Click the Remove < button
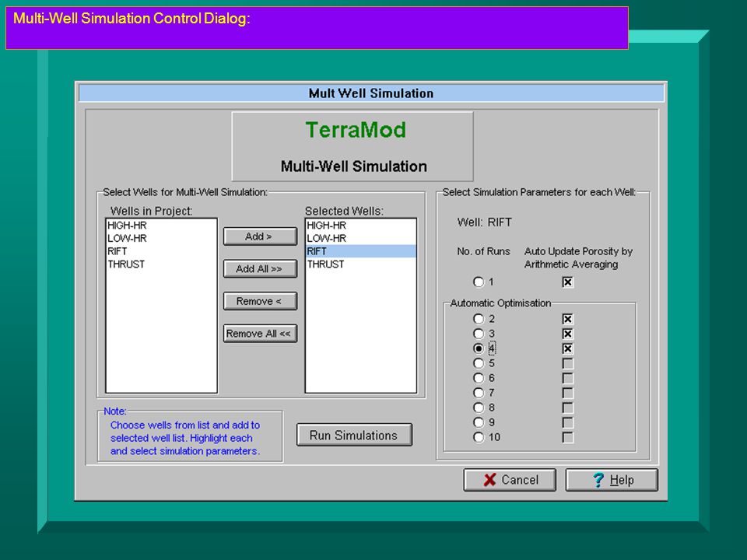The width and height of the screenshot is (747, 560). click(260, 301)
